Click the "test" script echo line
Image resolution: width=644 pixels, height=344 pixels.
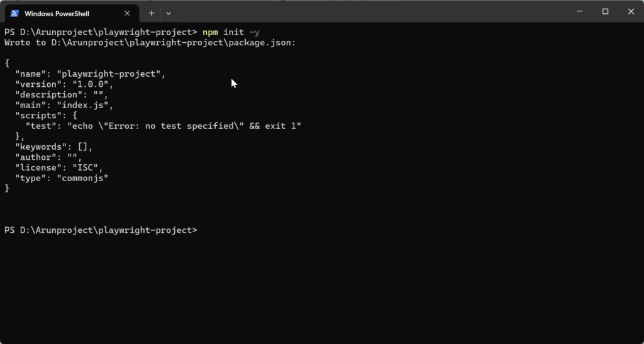[163, 126]
